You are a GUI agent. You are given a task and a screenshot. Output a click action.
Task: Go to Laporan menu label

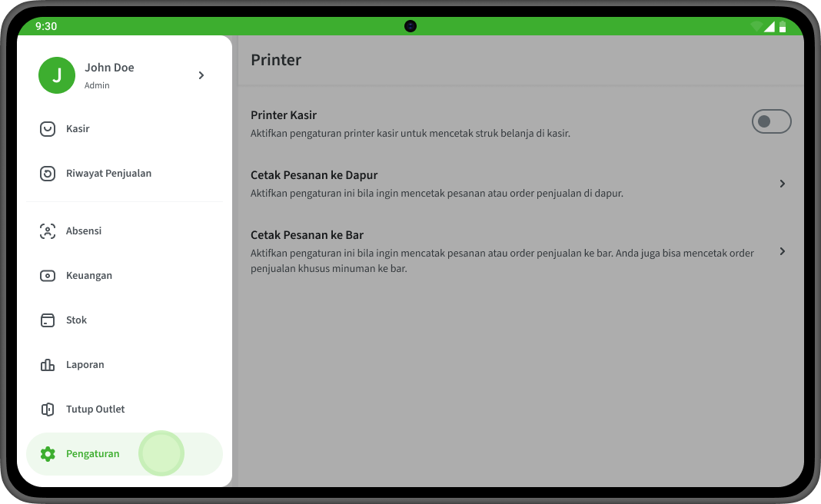85,365
